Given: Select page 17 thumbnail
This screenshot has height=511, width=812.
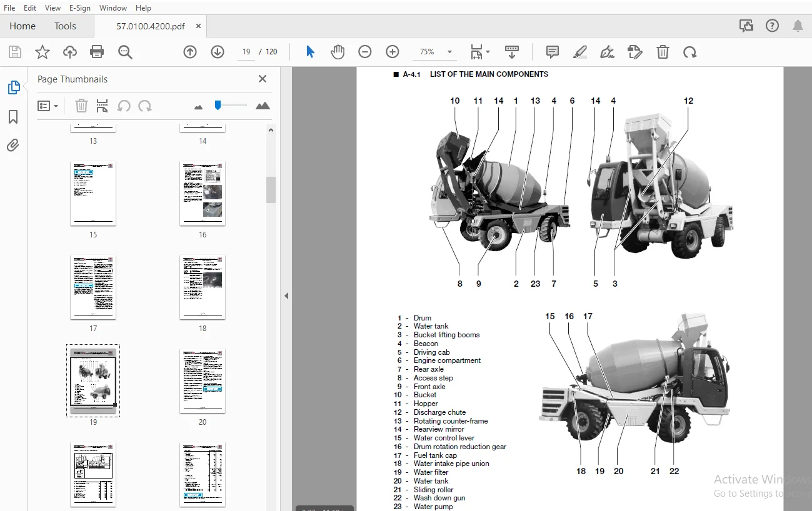Looking at the screenshot, I should point(93,287).
